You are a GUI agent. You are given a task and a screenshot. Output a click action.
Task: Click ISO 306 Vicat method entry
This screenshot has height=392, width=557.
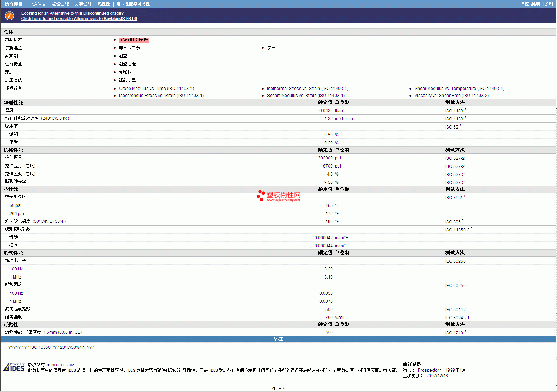click(x=453, y=222)
